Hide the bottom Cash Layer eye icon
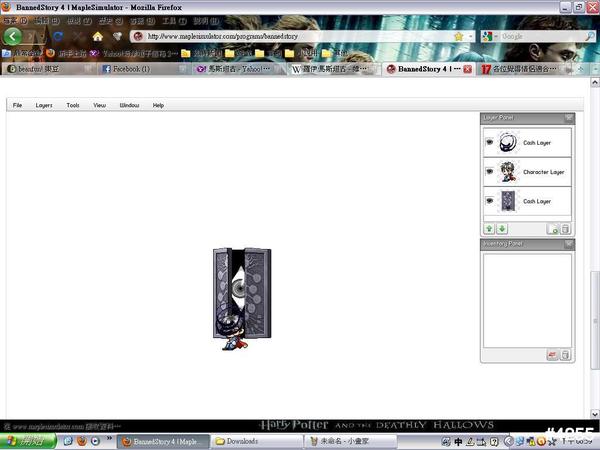The width and height of the screenshot is (600, 450). pyautogui.click(x=489, y=201)
